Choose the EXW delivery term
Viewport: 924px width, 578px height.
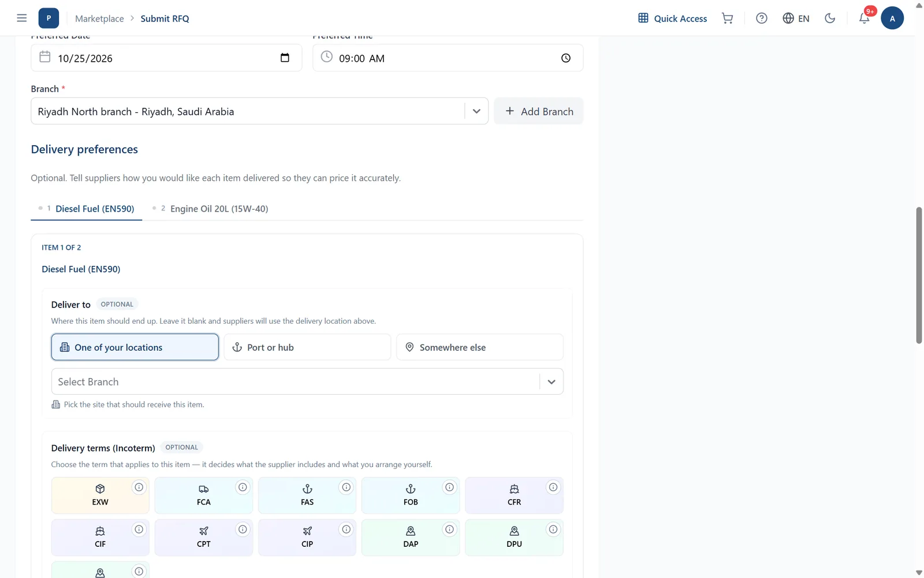[100, 495]
